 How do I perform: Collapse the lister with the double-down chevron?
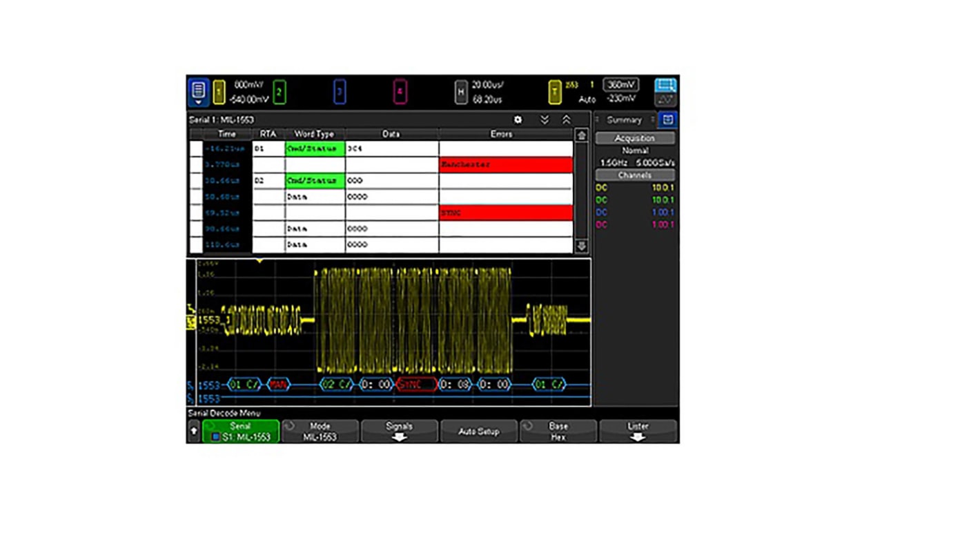pos(545,119)
